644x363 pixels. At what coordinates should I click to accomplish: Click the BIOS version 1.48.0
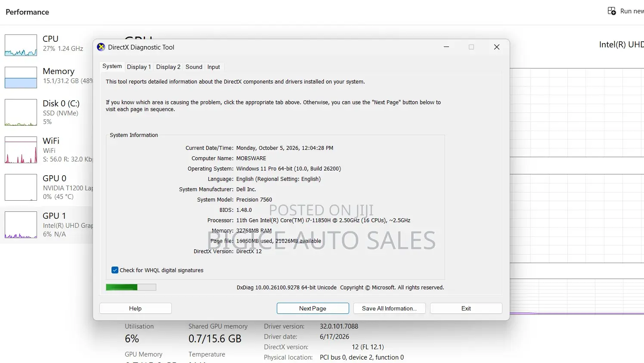click(244, 210)
